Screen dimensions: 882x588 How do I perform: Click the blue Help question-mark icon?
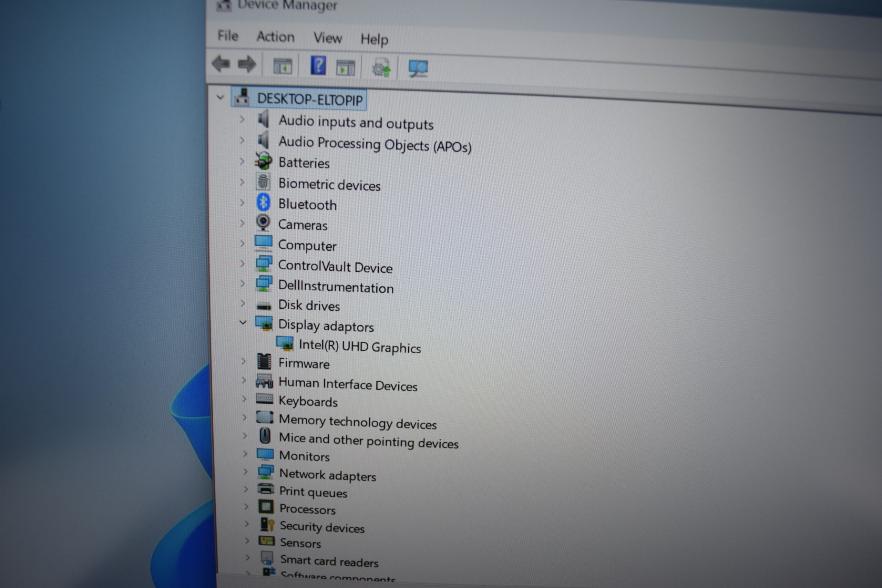pyautogui.click(x=318, y=66)
